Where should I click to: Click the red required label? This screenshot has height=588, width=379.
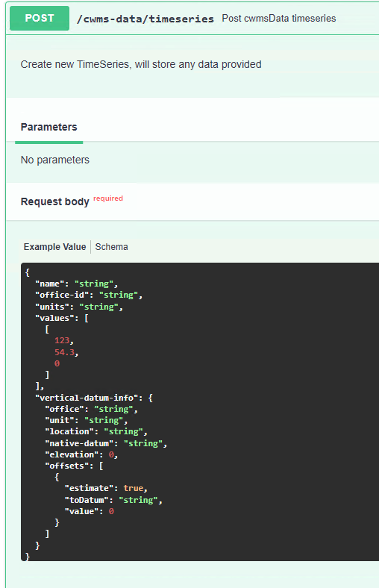108,198
